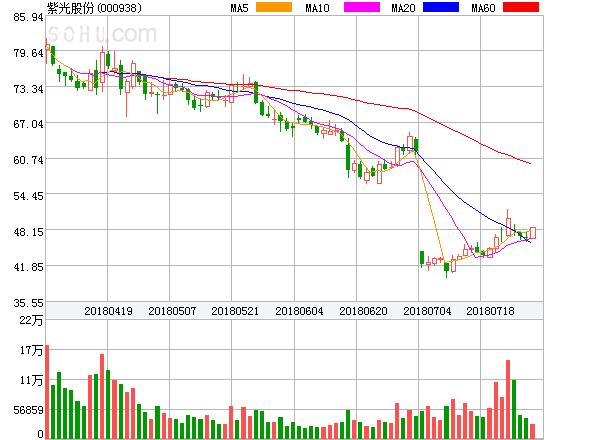Click the 20180604 date label

299,311
